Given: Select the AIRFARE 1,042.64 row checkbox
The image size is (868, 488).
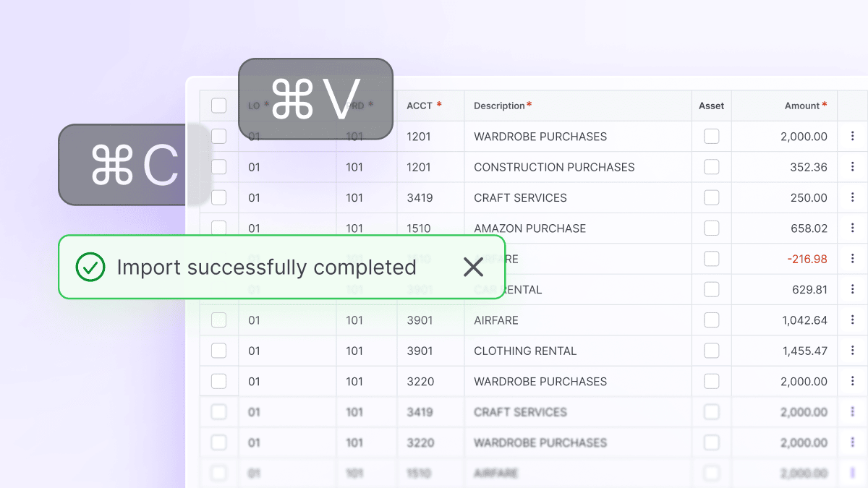Looking at the screenshot, I should (218, 320).
